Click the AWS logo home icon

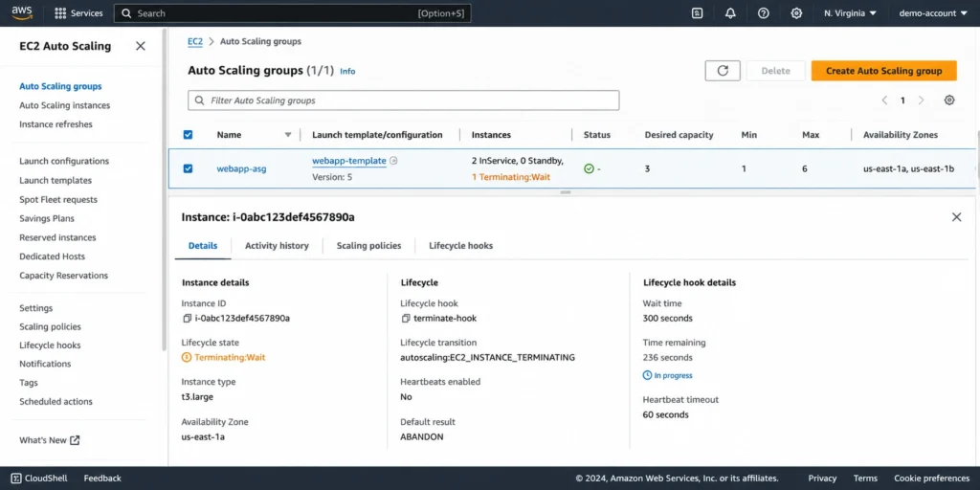click(x=22, y=12)
